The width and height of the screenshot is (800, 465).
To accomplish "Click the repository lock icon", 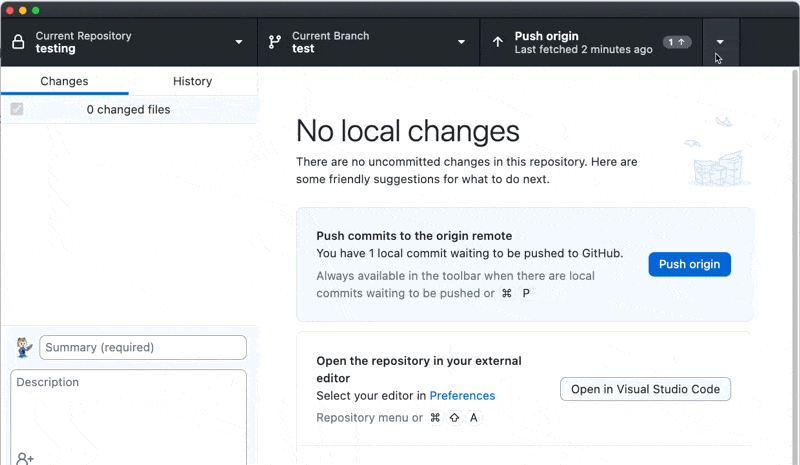I will pyautogui.click(x=18, y=42).
